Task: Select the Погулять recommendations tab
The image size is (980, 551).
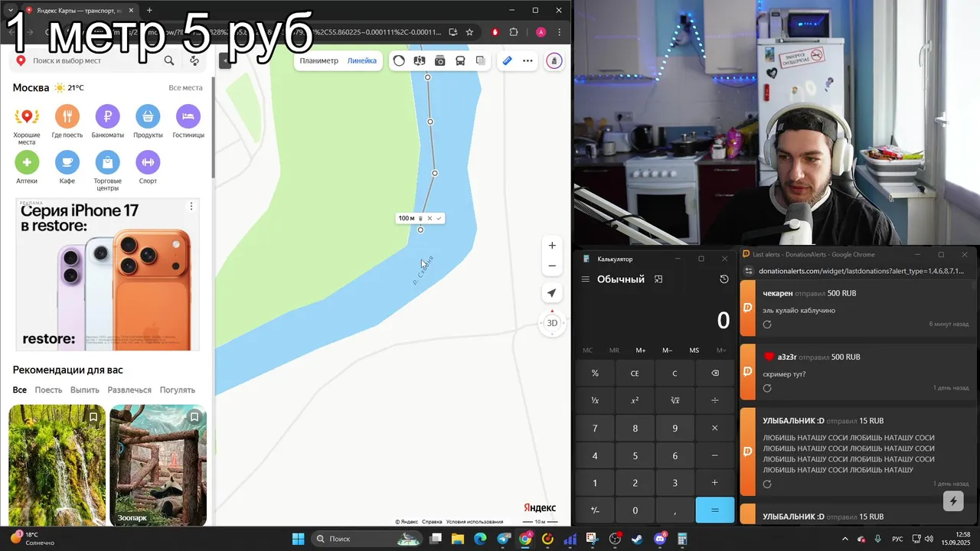Action: point(178,390)
